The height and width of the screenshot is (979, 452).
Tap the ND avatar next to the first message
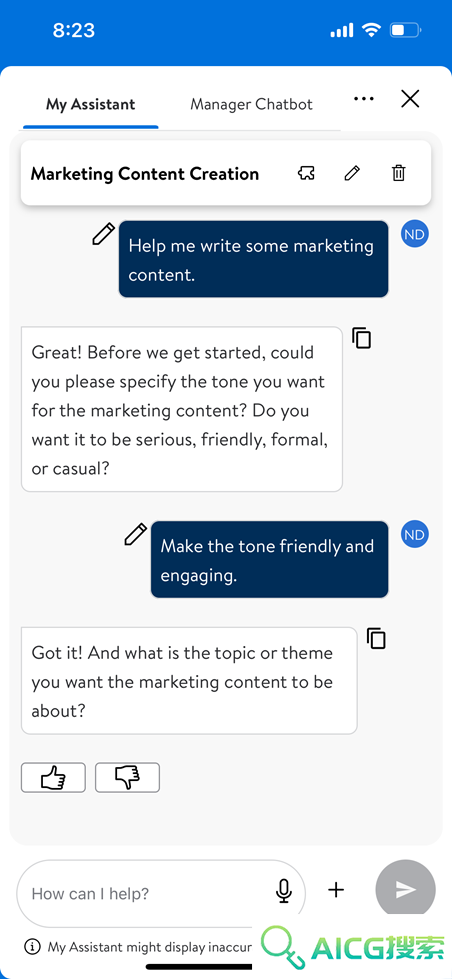click(x=415, y=234)
